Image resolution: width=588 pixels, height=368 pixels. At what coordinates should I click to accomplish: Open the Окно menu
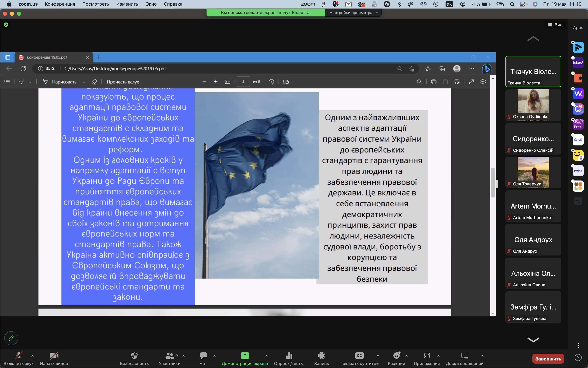pyautogui.click(x=151, y=4)
